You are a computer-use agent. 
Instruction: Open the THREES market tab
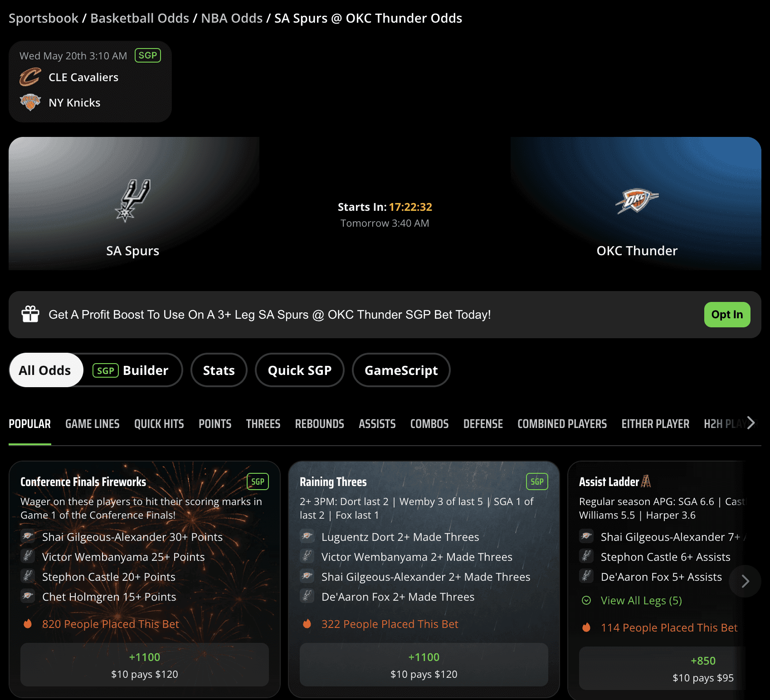pyautogui.click(x=263, y=424)
